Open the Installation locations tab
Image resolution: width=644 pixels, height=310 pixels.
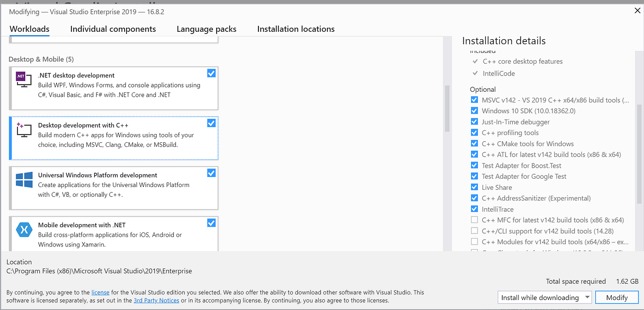(296, 29)
